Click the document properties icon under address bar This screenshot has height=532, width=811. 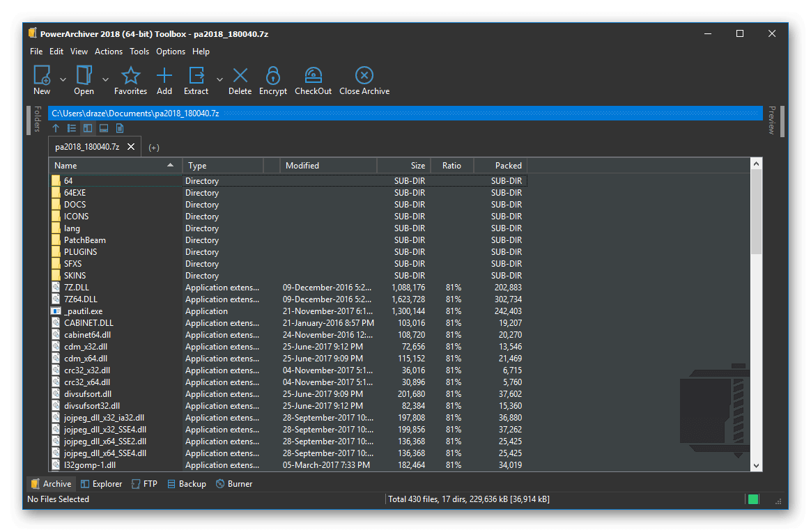click(x=120, y=128)
